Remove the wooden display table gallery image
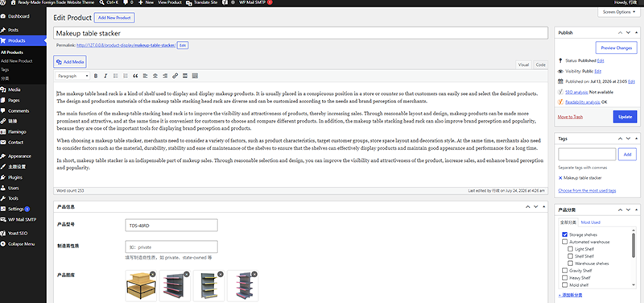The width and height of the screenshot is (644, 303). coord(153,274)
